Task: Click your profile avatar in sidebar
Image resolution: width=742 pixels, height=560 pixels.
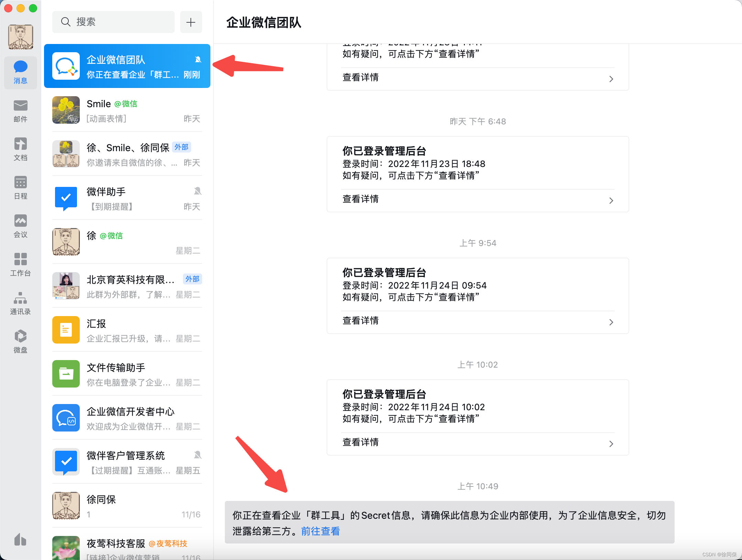Action: 21,37
